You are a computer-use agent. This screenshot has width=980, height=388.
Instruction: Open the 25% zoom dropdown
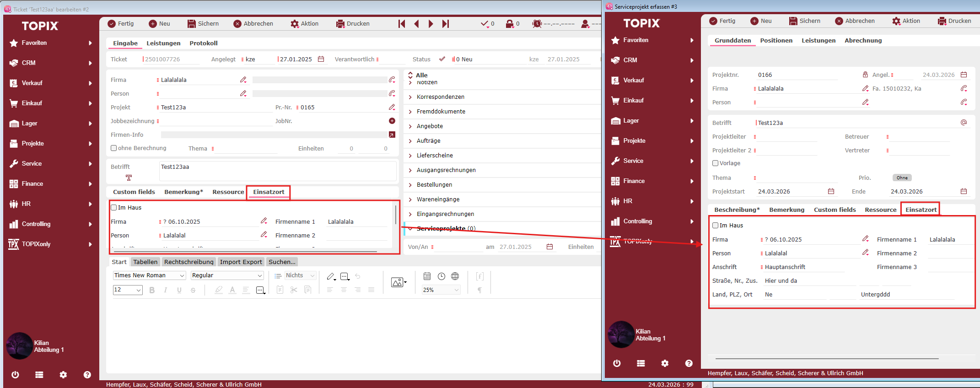pos(441,290)
